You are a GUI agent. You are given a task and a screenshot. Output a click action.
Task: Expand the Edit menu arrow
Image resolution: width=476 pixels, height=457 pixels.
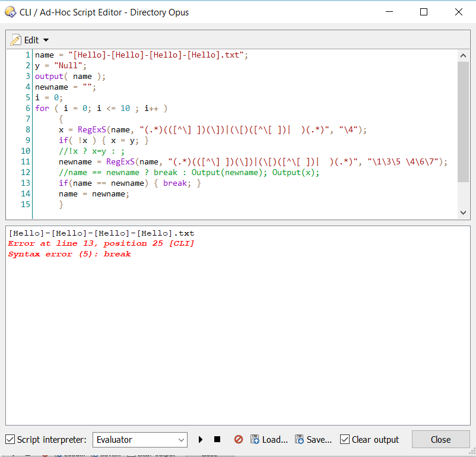click(46, 40)
